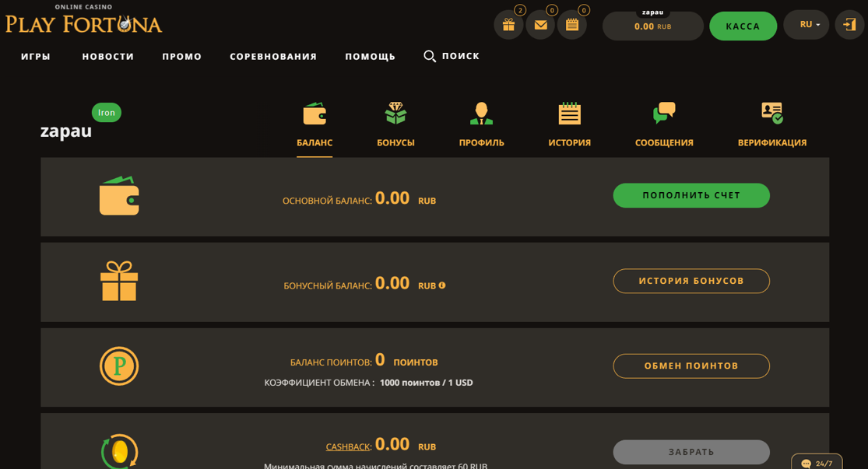Image resolution: width=868 pixels, height=469 pixels.
Task: Click the gift box icon in bonus balance row
Action: coord(119,281)
